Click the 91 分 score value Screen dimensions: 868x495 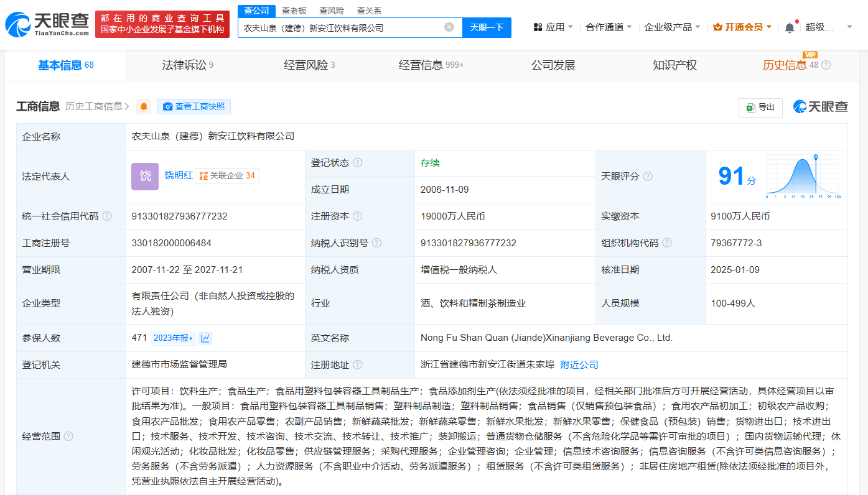pyautogui.click(x=737, y=177)
